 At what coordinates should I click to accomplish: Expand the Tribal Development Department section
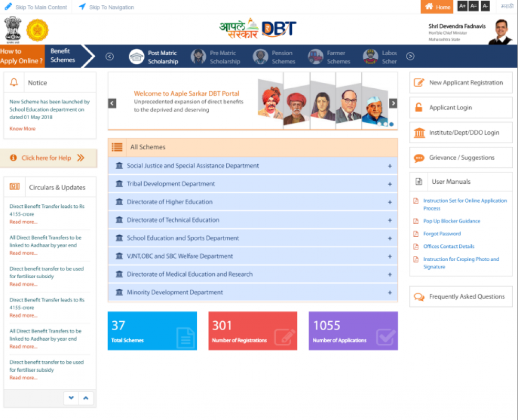tap(389, 184)
